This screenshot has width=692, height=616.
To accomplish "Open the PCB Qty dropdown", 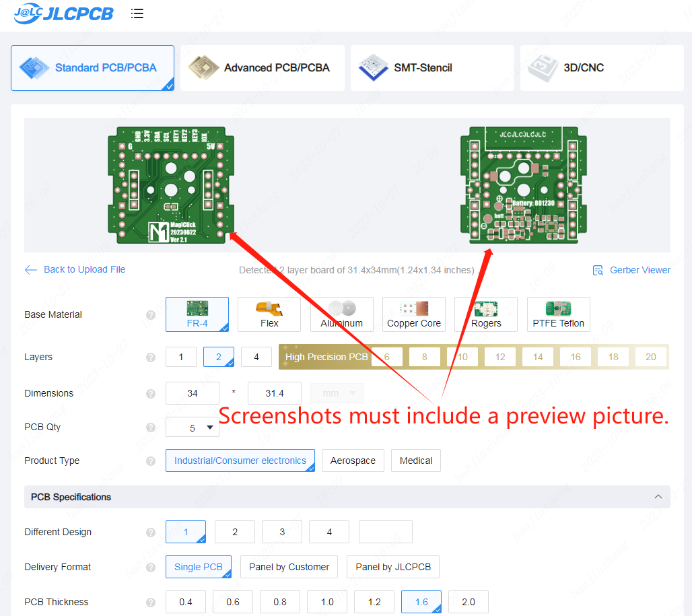I will click(x=192, y=427).
